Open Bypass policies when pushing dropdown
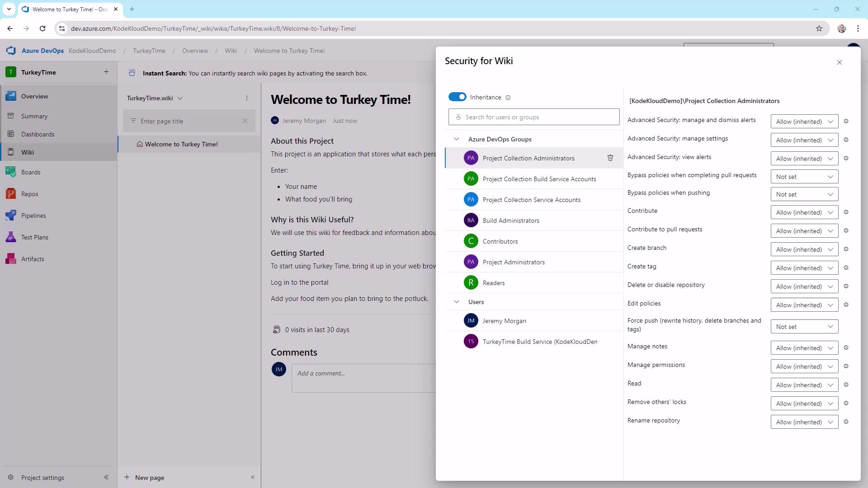The image size is (868, 488). [x=804, y=194]
